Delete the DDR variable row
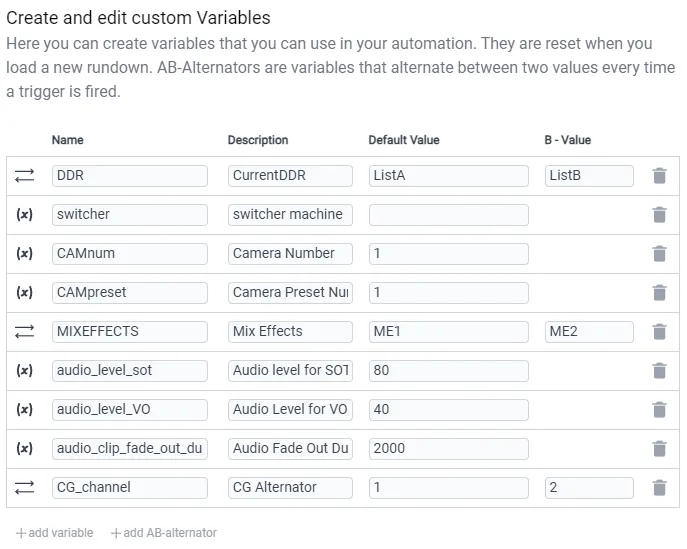Viewport: 687px width, 549px height. [659, 176]
